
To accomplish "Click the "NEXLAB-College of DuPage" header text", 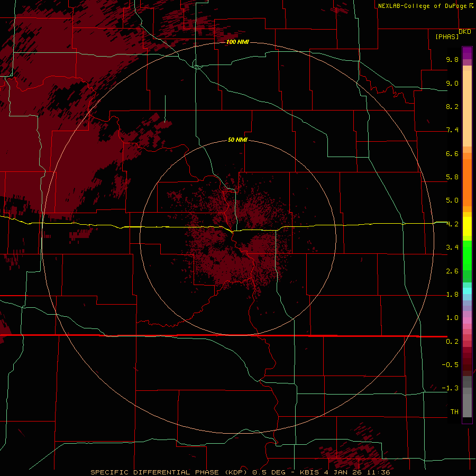I will click(x=422, y=6).
